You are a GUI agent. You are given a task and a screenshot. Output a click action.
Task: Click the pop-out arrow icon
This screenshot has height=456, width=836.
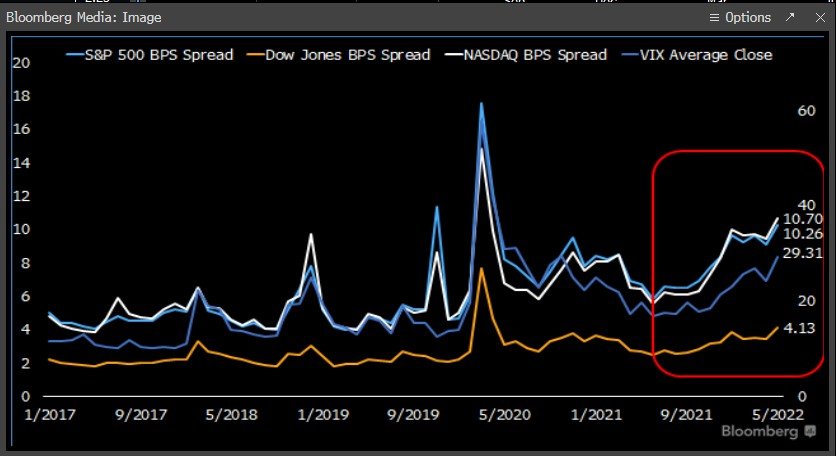pyautogui.click(x=790, y=17)
